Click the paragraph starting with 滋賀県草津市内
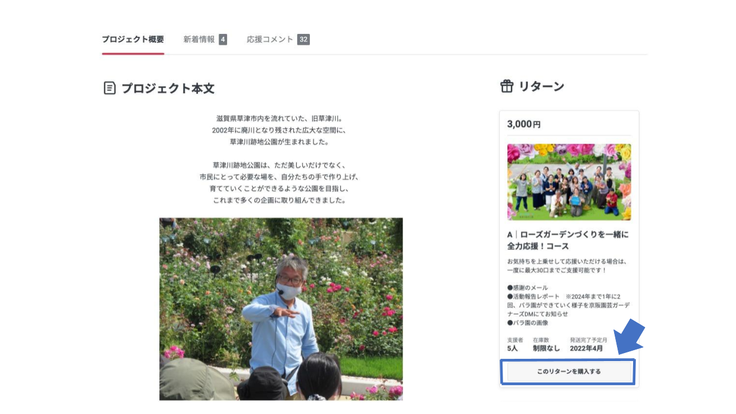This screenshot has width=736, height=414. (280, 130)
